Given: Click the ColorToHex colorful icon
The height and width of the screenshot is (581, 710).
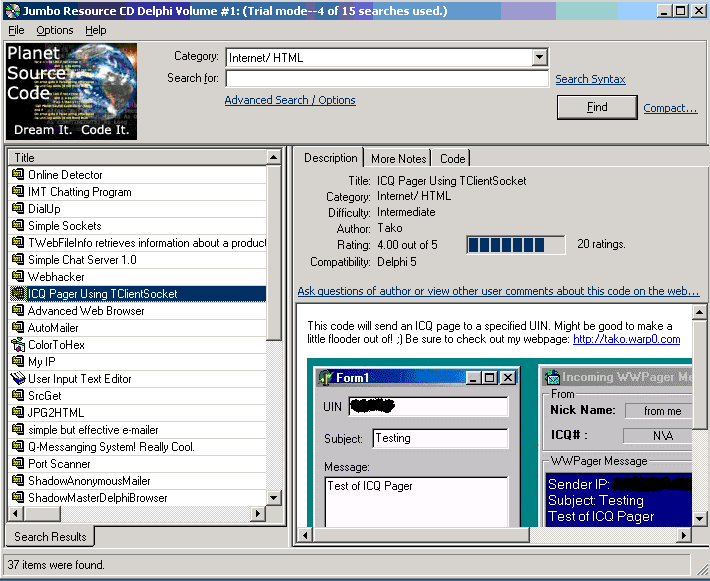Looking at the screenshot, I should click(x=18, y=345).
